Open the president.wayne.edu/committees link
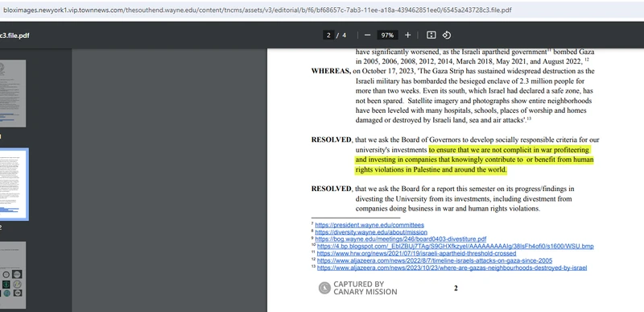Viewport: 644px width, 312px height. [x=369, y=225]
